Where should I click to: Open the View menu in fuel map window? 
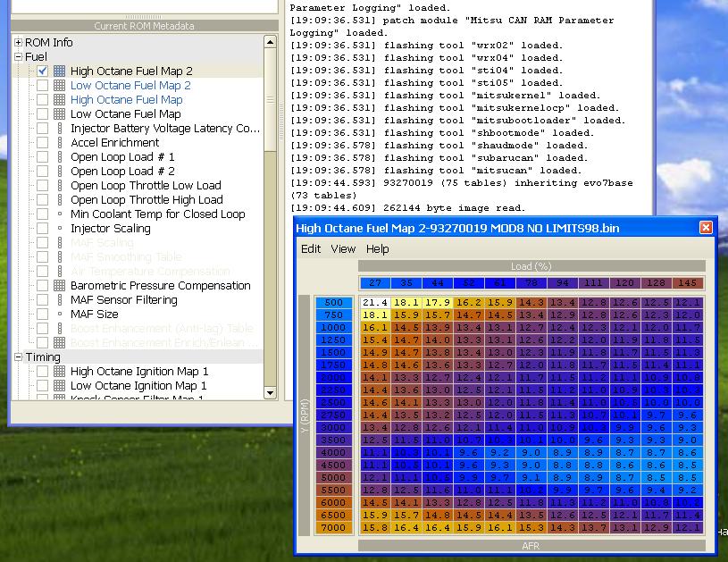(343, 249)
